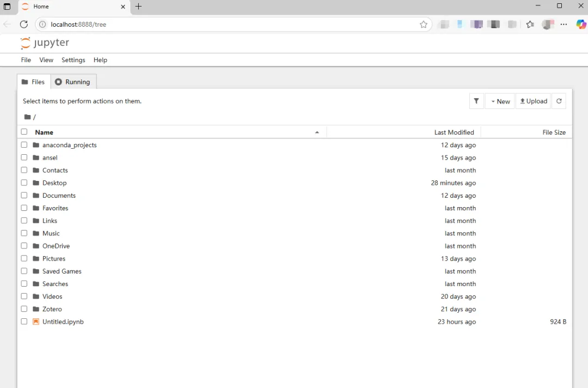Sort by Name column header
The image size is (588, 388).
[x=44, y=132]
